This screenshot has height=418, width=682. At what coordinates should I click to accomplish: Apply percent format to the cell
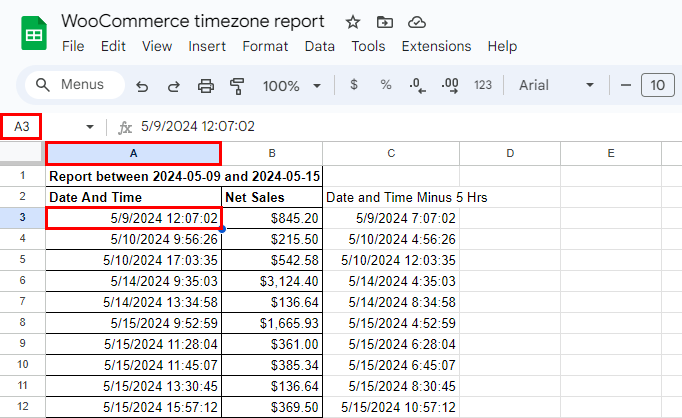click(385, 85)
